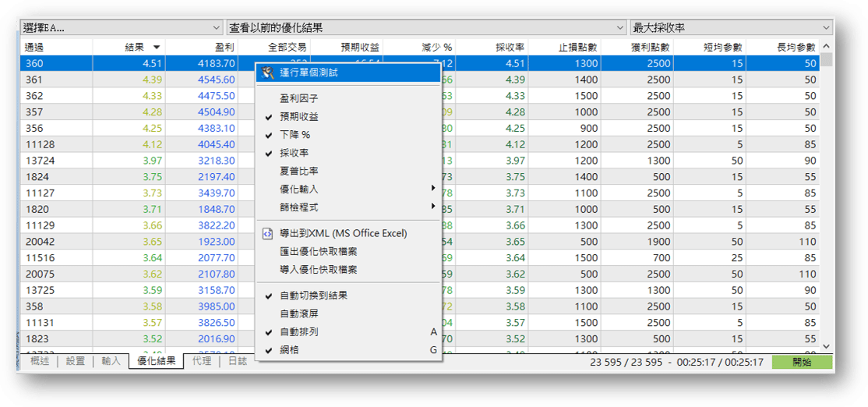
Task: Click the 採收率 column header
Action: tap(492, 47)
